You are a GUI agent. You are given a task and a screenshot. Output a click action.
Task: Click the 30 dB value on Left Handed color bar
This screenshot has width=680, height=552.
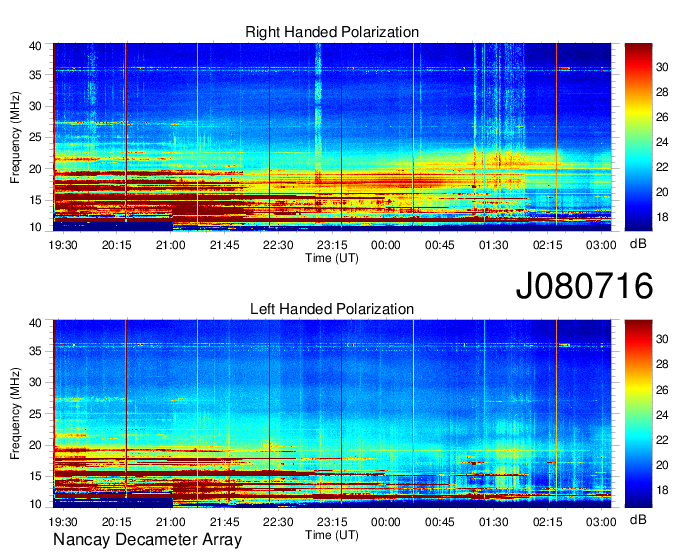point(662,339)
